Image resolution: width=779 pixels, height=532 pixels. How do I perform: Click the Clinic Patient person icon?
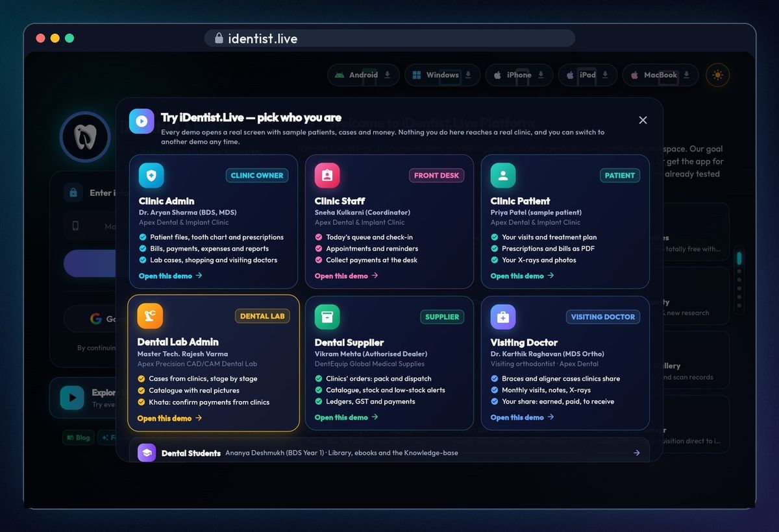tap(503, 175)
